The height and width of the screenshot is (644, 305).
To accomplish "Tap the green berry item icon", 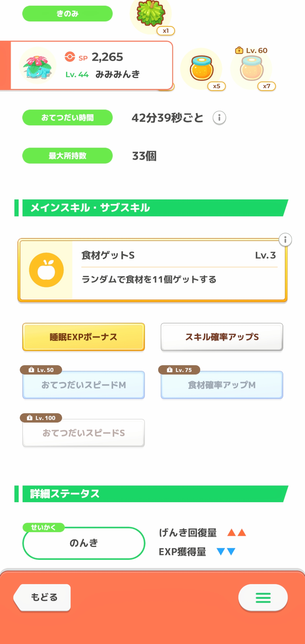I will (x=151, y=14).
